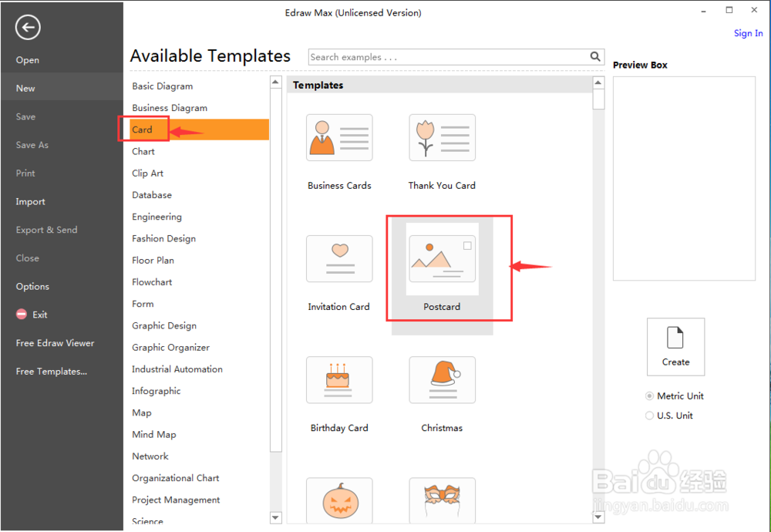Viewport: 771px width, 532px height.
Task: Select the Floor Plan category
Action: point(153,260)
